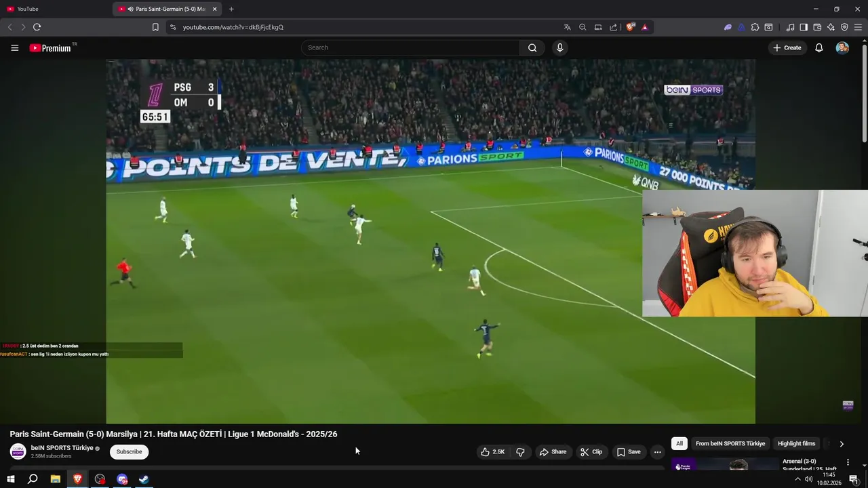Select the All filter chip
The image size is (868, 488).
tap(679, 443)
